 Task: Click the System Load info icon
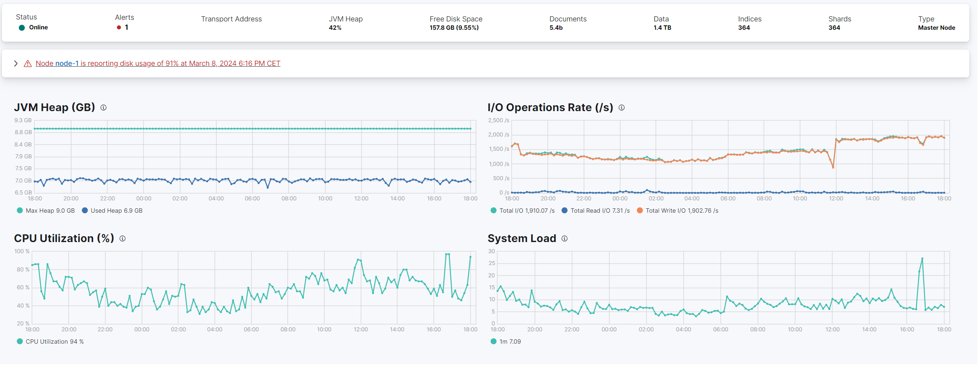tap(565, 238)
